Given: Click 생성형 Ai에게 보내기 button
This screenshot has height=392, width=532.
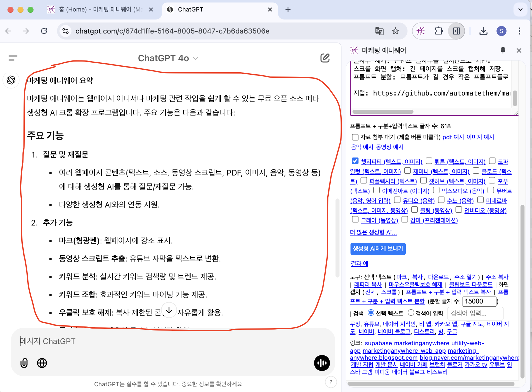Looking at the screenshot, I should tap(378, 248).
